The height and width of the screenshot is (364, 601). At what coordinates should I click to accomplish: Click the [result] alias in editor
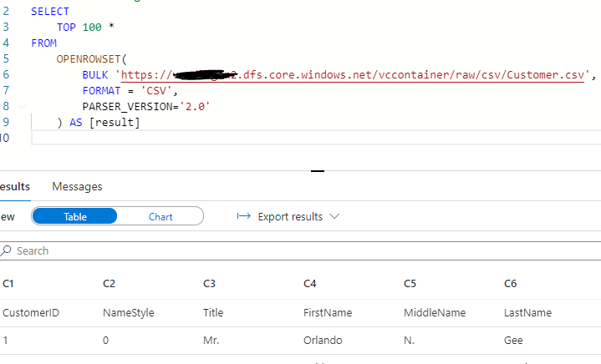point(115,123)
